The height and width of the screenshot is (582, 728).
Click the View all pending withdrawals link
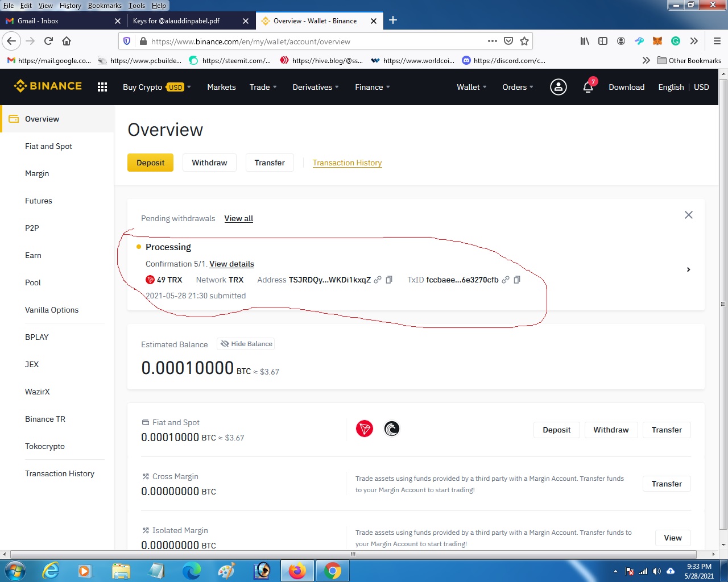click(238, 218)
